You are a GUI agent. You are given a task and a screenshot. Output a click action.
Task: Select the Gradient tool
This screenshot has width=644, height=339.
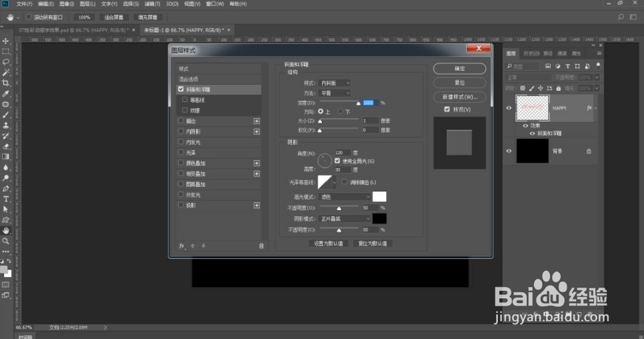pyautogui.click(x=6, y=157)
